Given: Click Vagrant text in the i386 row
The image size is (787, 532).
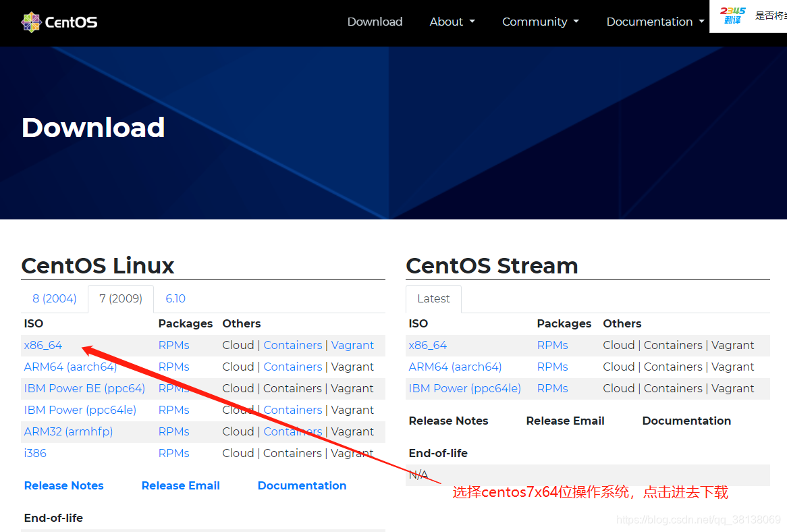Looking at the screenshot, I should [x=352, y=453].
